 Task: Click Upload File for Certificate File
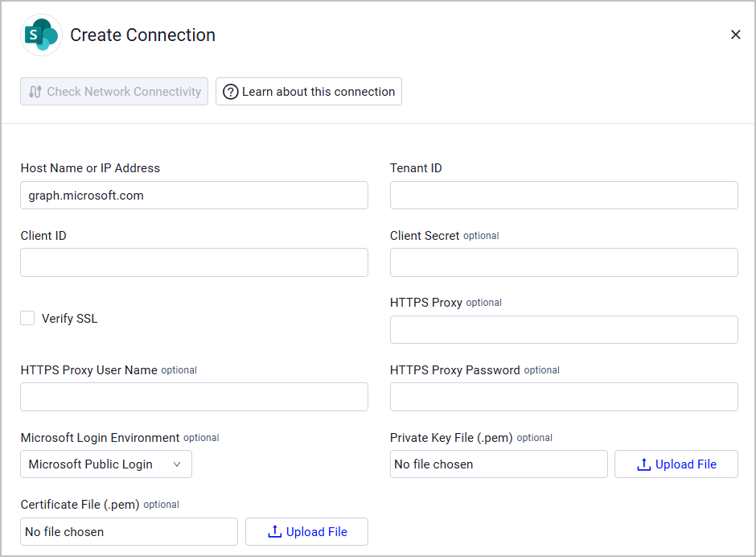coord(306,531)
